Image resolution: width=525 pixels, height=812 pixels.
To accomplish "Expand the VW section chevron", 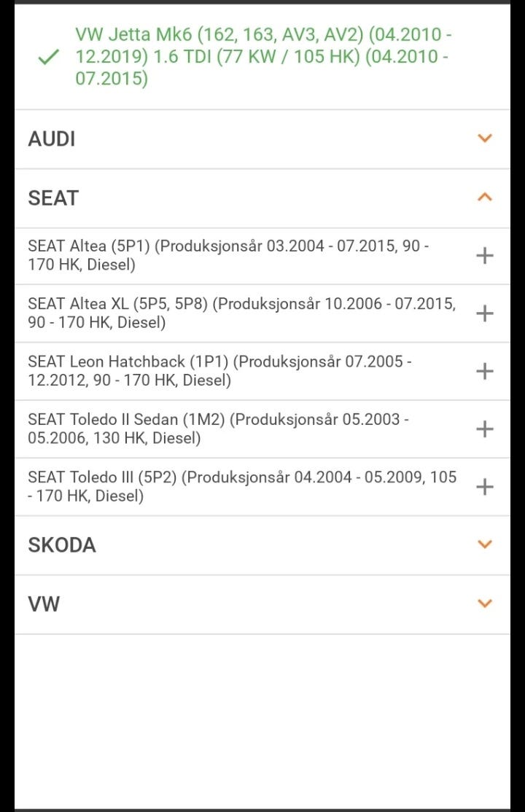I will (484, 604).
